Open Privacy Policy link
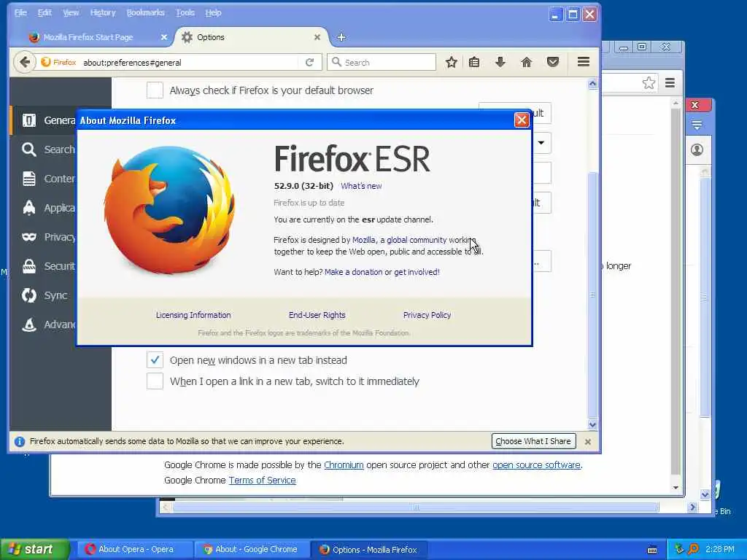Viewport: 747px width, 560px height. tap(427, 315)
